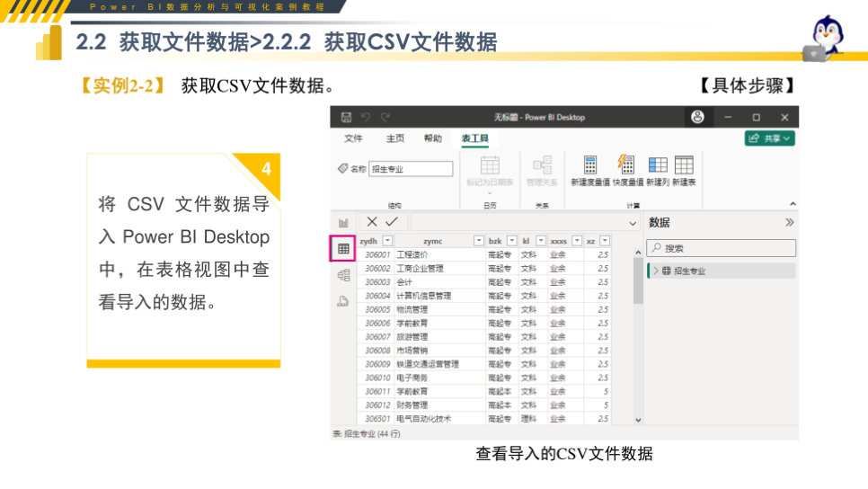
Task: Click 新建度量值 new measure icon
Action: coord(590,165)
